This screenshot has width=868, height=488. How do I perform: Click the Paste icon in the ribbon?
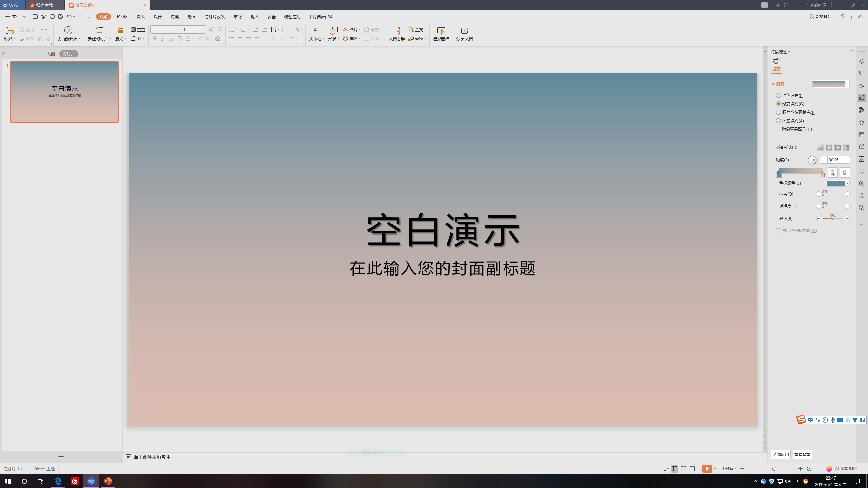pos(9,30)
